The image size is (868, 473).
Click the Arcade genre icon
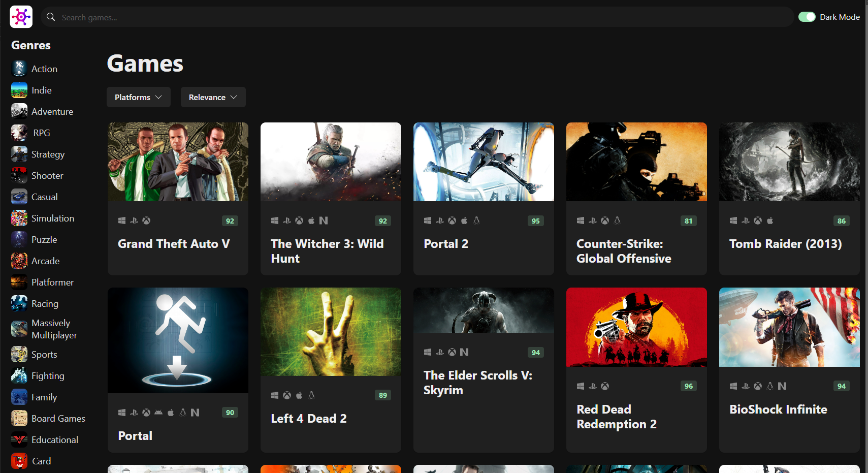pyautogui.click(x=19, y=261)
